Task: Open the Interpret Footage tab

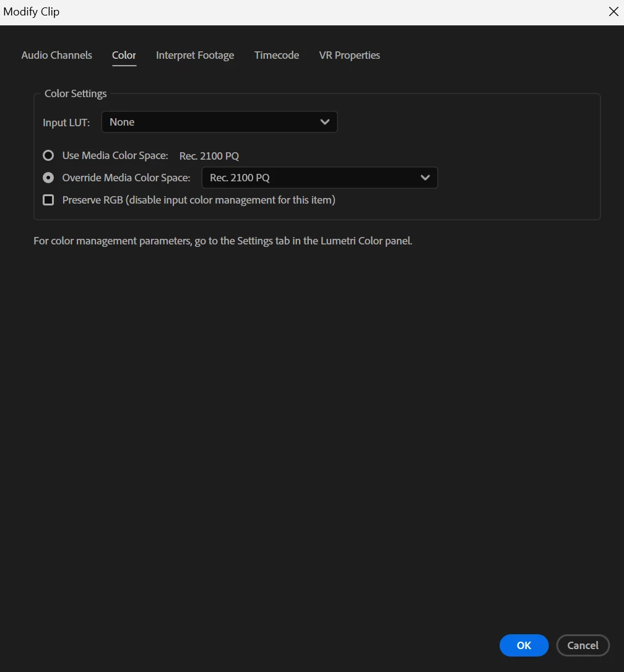Action: pyautogui.click(x=195, y=55)
